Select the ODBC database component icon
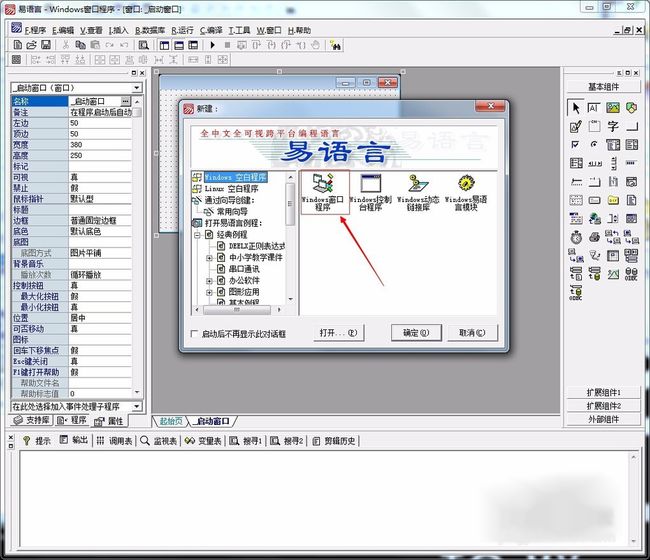This screenshot has height=560, width=650. [x=631, y=274]
